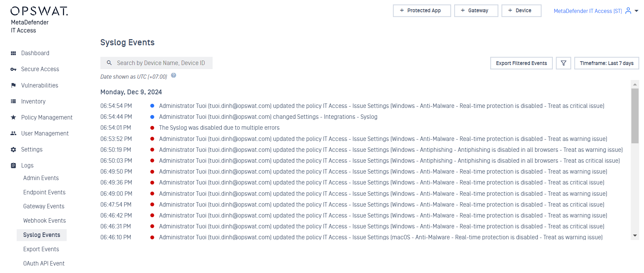This screenshot has width=644, height=273.
Task: Click blue dot of 06:54:54 PM event
Action: point(152,106)
